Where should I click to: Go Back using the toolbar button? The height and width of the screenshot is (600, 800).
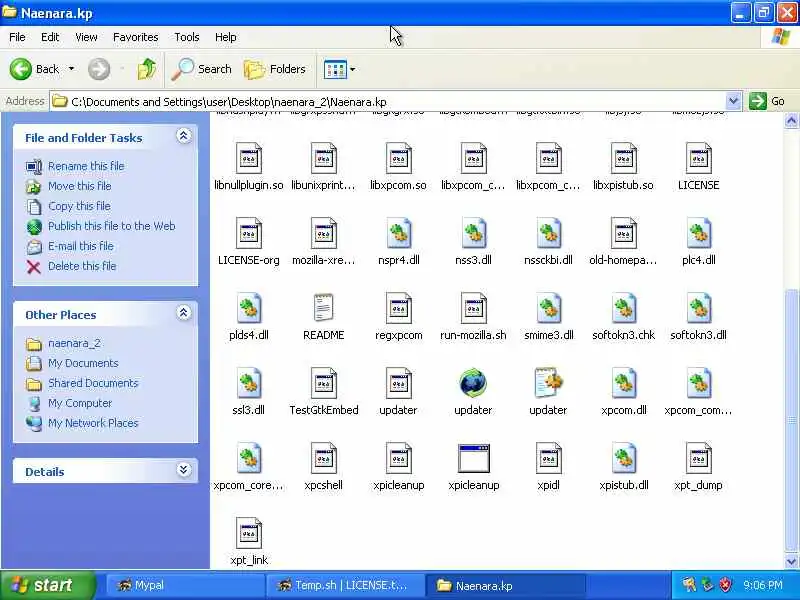(35, 69)
